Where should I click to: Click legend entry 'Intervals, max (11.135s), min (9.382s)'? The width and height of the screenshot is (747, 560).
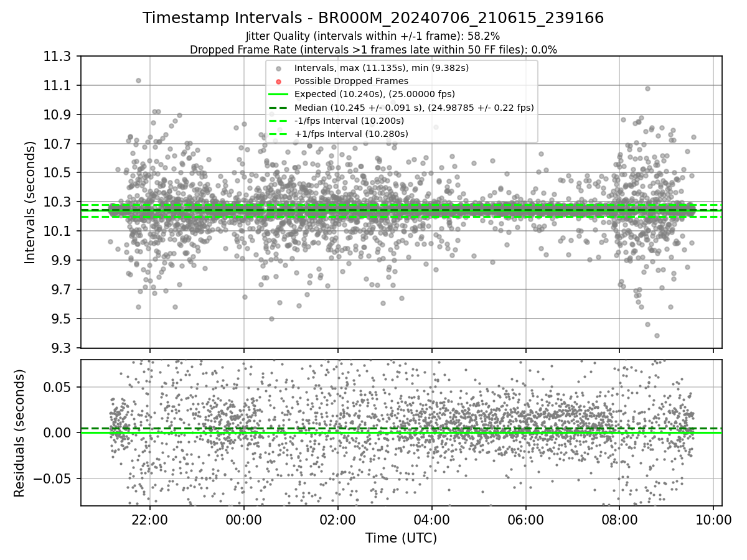pyautogui.click(x=382, y=68)
